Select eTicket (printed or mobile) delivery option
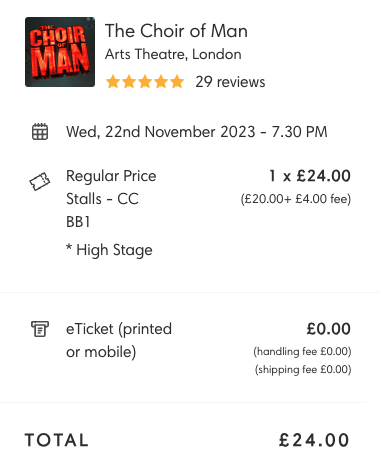The width and height of the screenshot is (380, 469). coord(119,340)
